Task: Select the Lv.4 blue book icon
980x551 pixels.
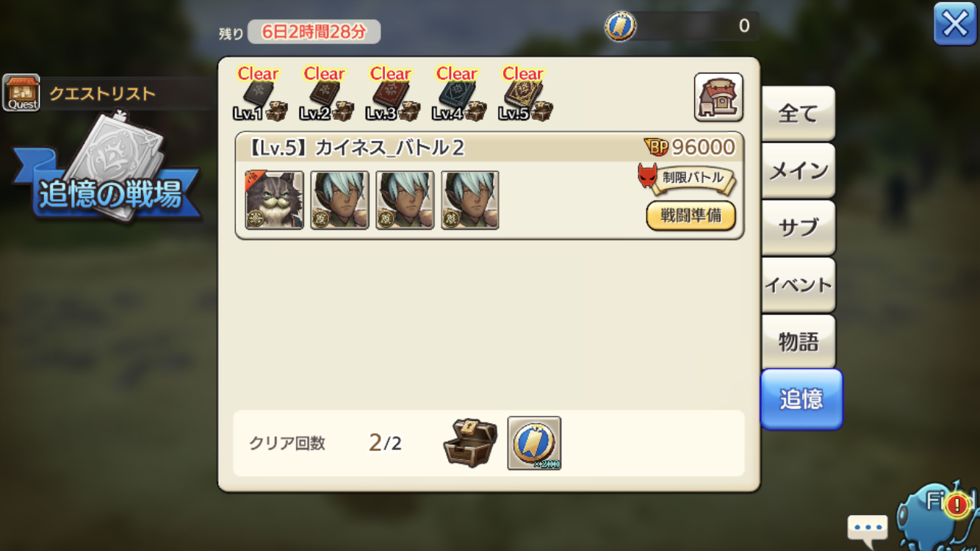Action: point(455,96)
